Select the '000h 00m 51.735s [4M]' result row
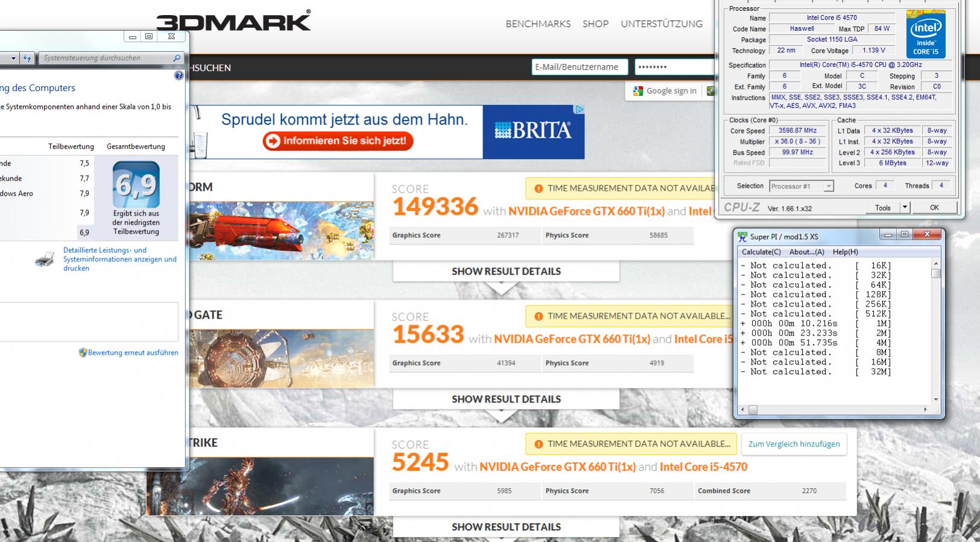The height and width of the screenshot is (542, 980). (x=816, y=343)
